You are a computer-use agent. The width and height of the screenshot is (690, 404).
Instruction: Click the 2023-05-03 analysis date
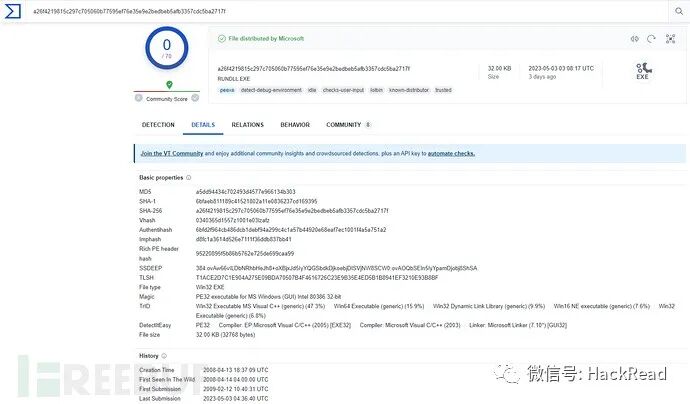(561, 69)
